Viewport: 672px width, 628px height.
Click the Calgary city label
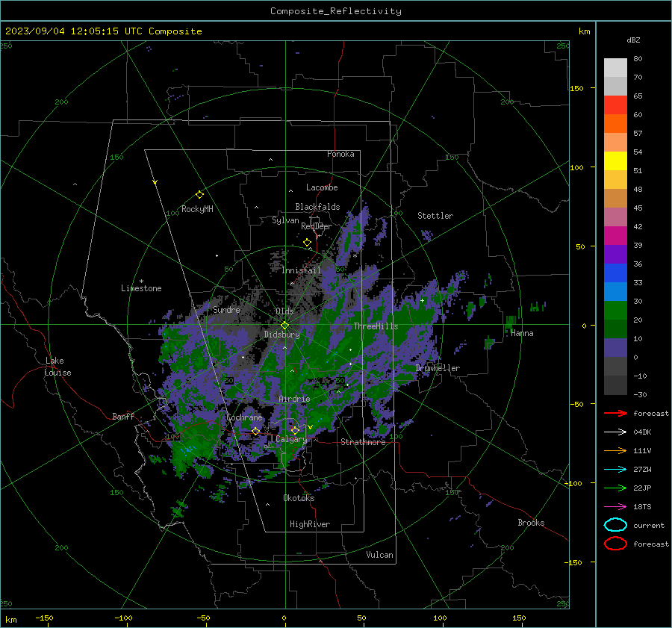click(291, 439)
